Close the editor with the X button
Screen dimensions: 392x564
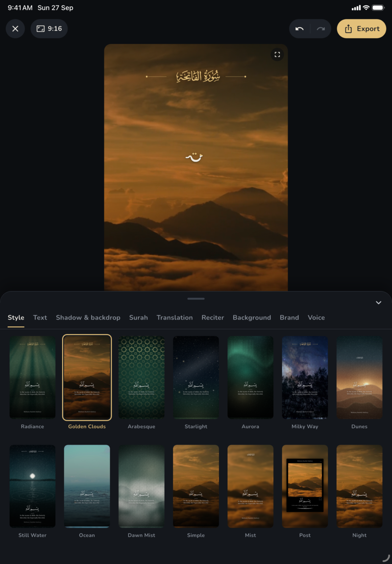[15, 29]
